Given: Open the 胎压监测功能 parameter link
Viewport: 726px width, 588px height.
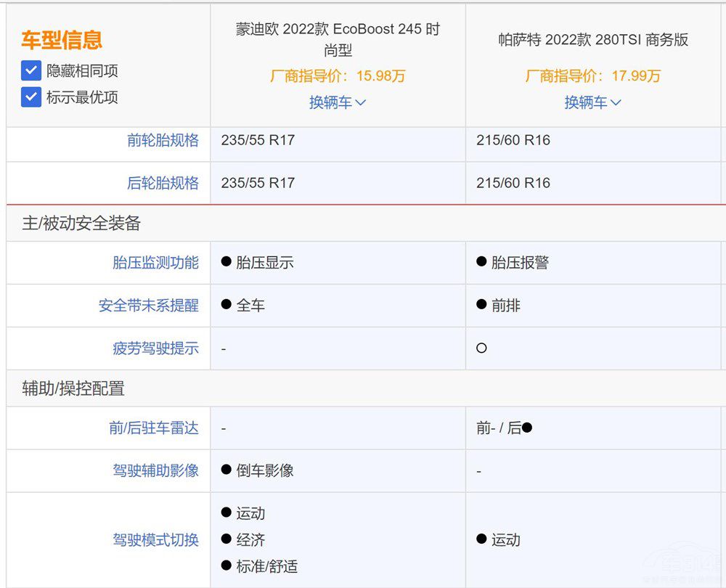Looking at the screenshot, I should coord(155,263).
